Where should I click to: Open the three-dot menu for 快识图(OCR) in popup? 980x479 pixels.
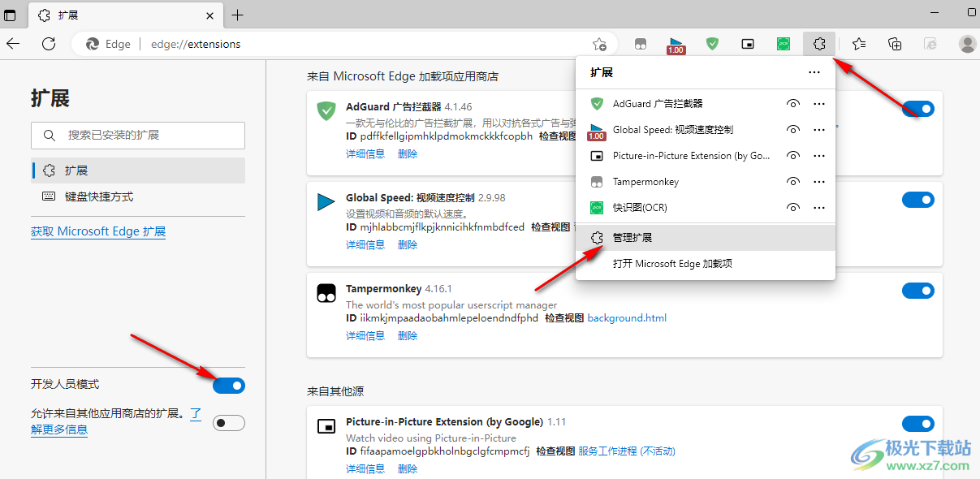tap(819, 208)
